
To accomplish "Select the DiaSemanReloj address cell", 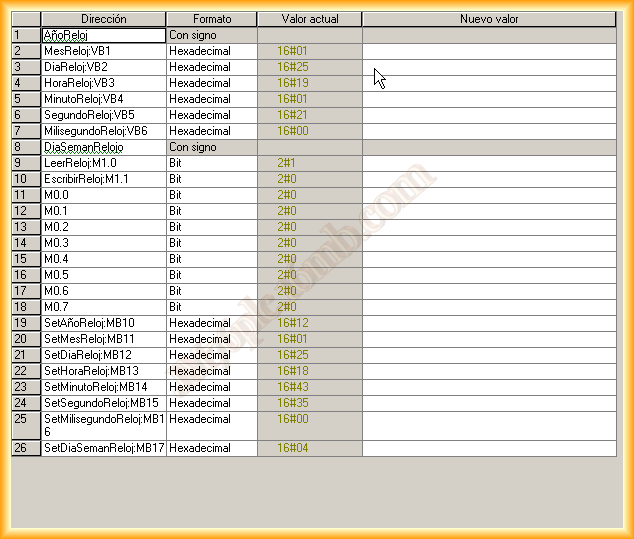I will coord(103,147).
